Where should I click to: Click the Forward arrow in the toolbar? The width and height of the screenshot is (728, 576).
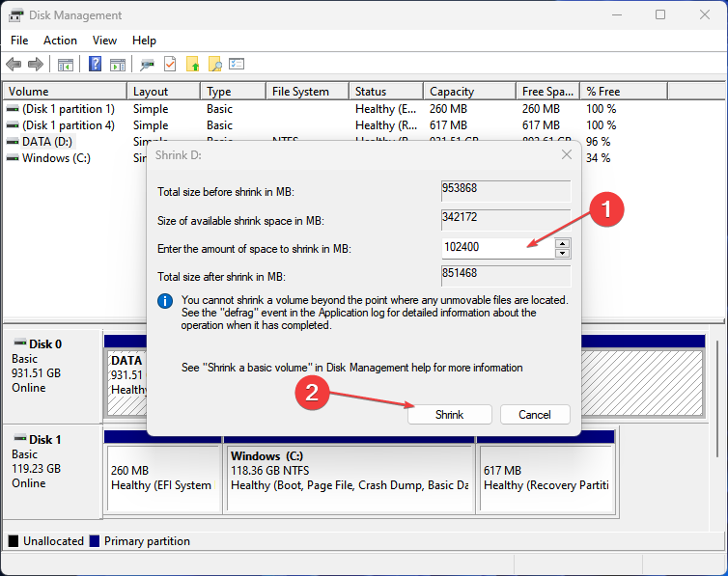coord(36,64)
